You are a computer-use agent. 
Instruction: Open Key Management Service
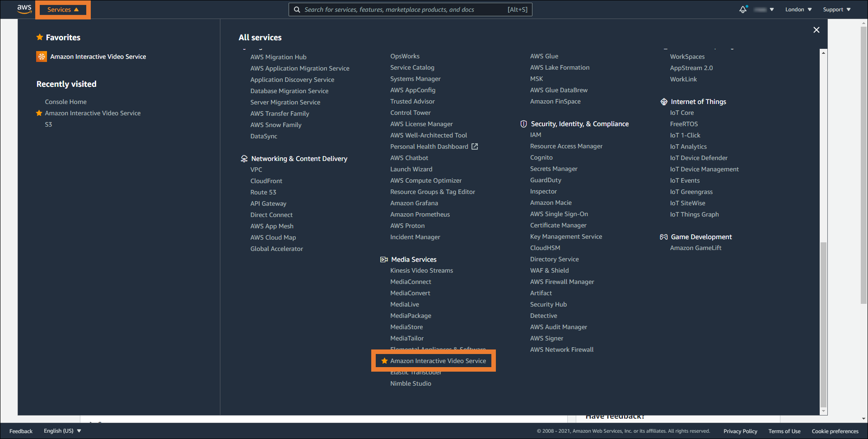566,236
